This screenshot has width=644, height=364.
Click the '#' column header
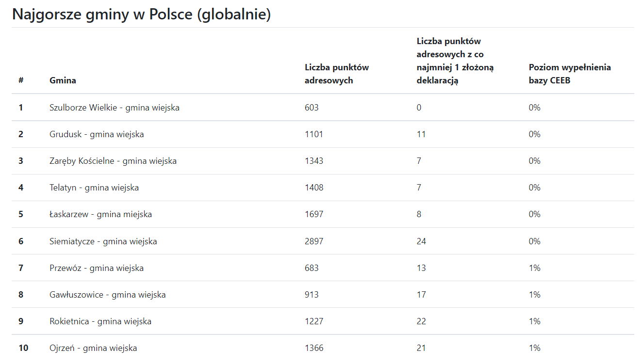coord(21,80)
